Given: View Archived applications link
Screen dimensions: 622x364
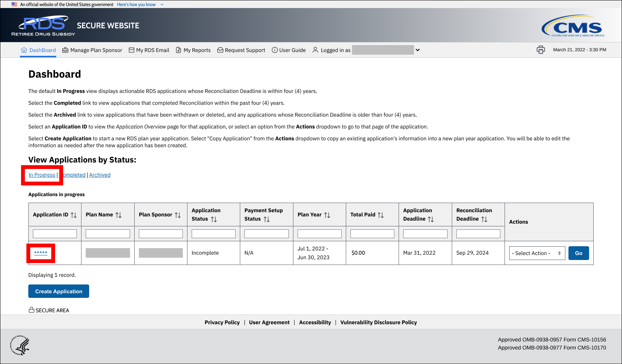Looking at the screenshot, I should [x=100, y=175].
